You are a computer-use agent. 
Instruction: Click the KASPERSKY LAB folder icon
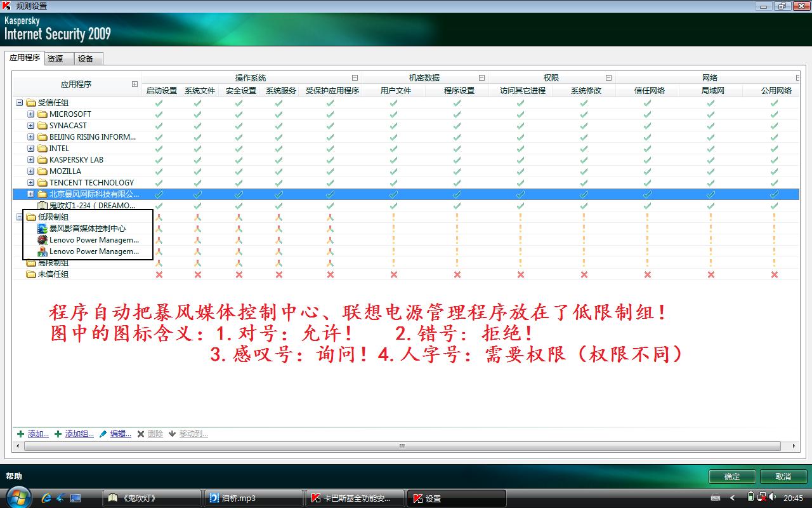[x=43, y=160]
